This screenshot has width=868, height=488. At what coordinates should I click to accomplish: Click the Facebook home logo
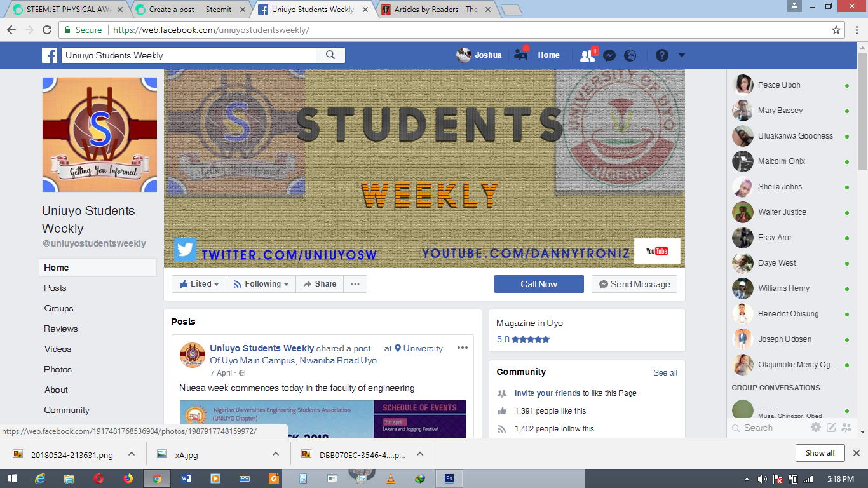pyautogui.click(x=49, y=55)
